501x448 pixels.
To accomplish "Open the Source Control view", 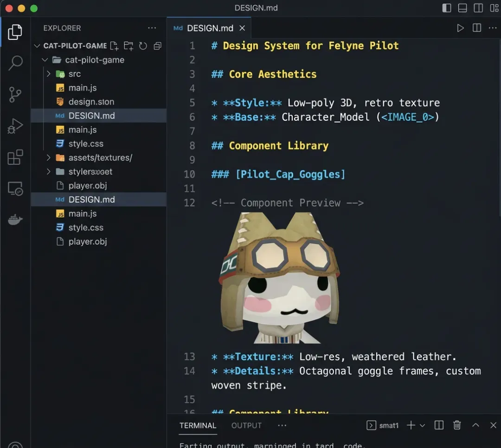I will pyautogui.click(x=15, y=95).
